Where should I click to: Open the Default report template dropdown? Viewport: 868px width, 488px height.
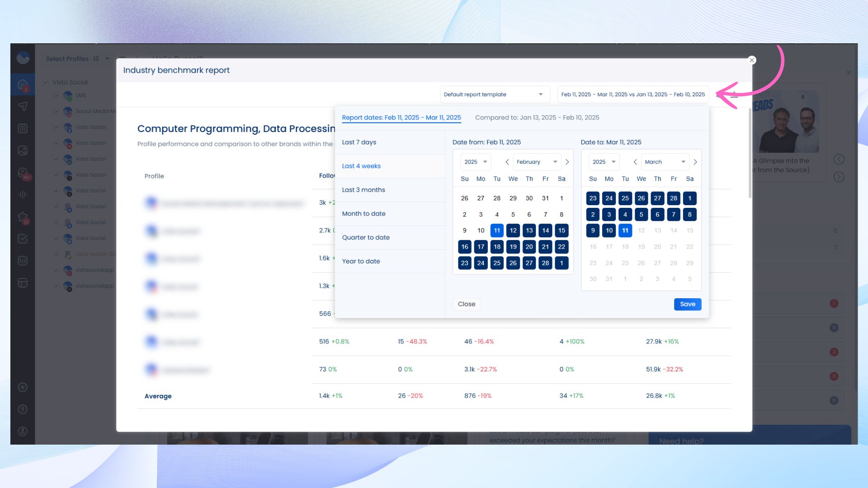click(495, 94)
